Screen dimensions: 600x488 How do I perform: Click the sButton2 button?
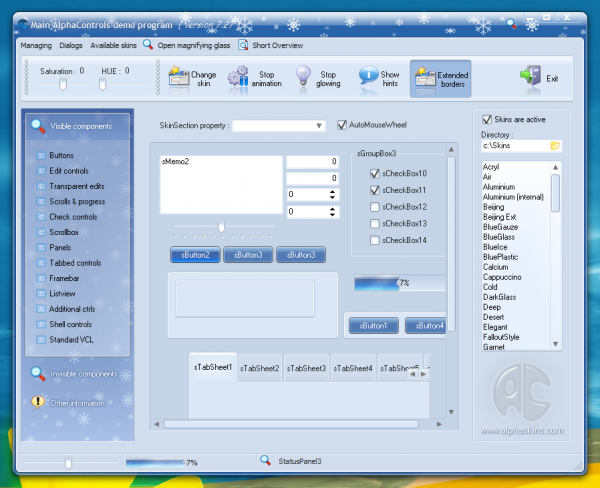[195, 255]
